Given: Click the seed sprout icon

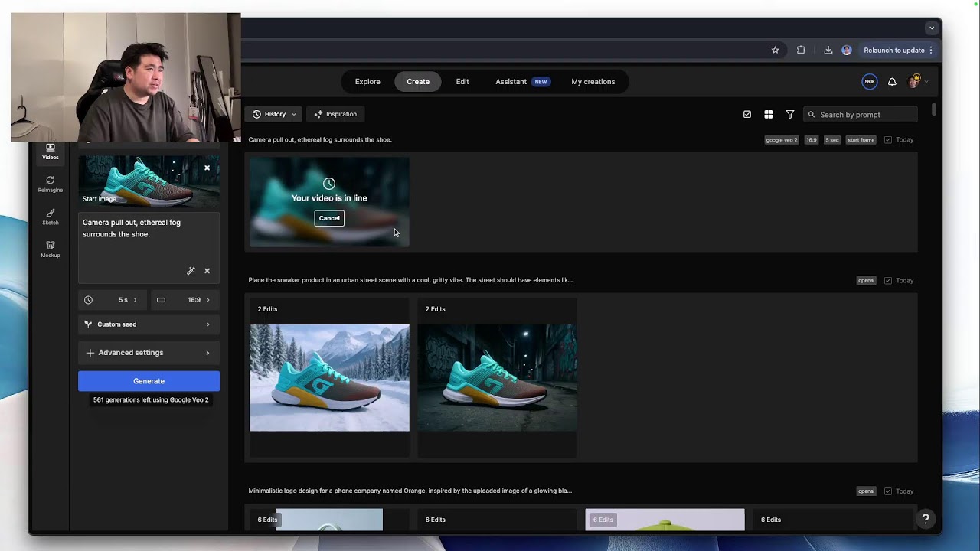Looking at the screenshot, I should pyautogui.click(x=88, y=324).
